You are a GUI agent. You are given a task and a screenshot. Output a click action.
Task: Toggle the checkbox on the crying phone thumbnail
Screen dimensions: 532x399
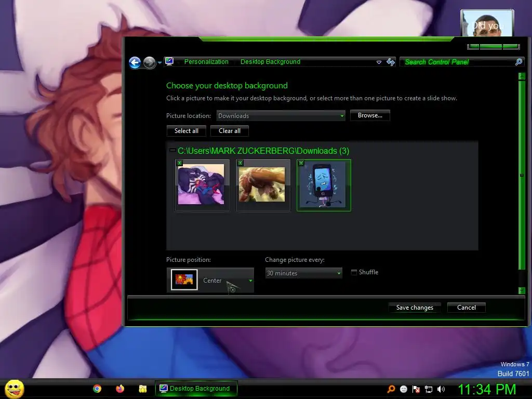click(x=301, y=163)
